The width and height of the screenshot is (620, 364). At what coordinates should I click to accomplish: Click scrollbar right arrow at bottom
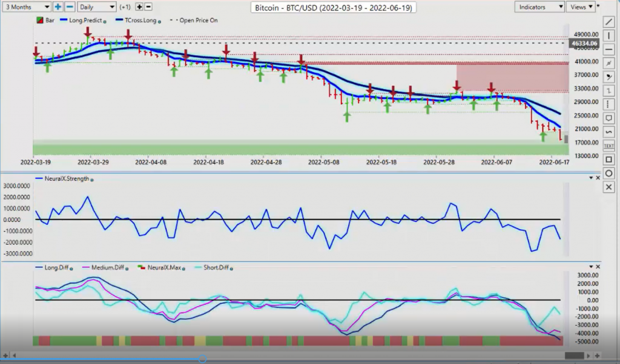click(589, 356)
